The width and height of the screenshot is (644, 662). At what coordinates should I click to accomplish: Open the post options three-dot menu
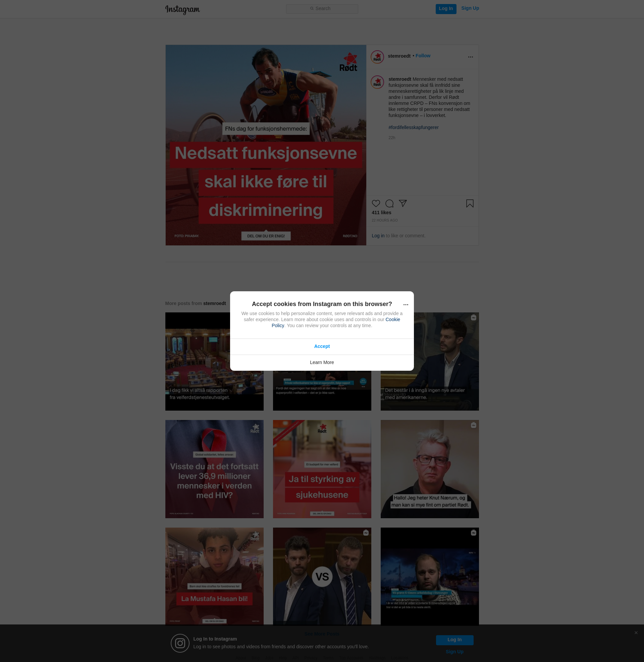coord(470,57)
